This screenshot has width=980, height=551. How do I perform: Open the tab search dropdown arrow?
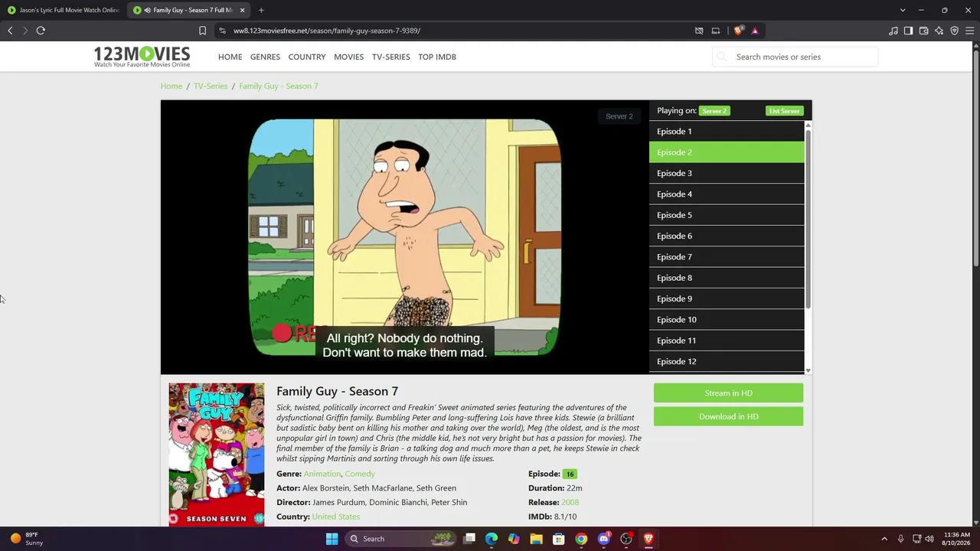903,10
